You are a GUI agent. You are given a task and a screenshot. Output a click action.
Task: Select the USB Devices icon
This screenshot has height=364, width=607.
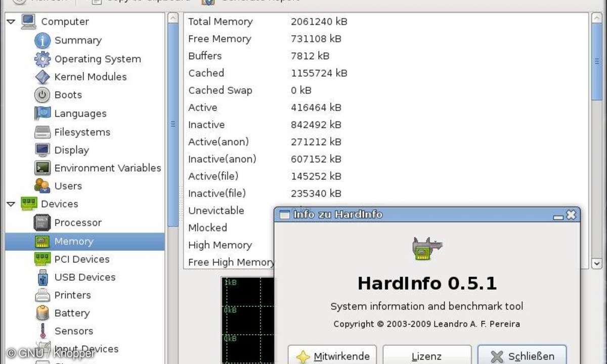[42, 277]
